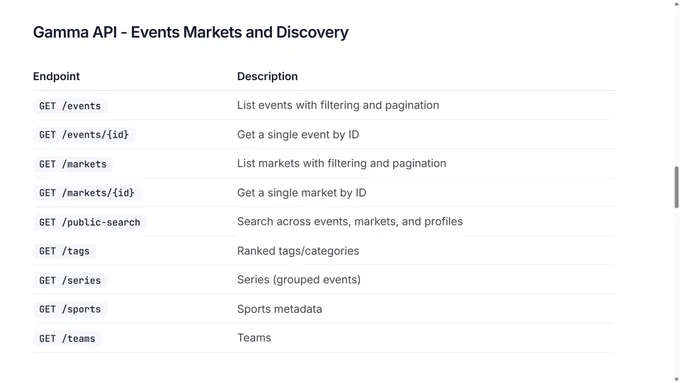Image resolution: width=680 pixels, height=383 pixels.
Task: Click 'List events with filtering and pagination' text
Action: pos(338,105)
